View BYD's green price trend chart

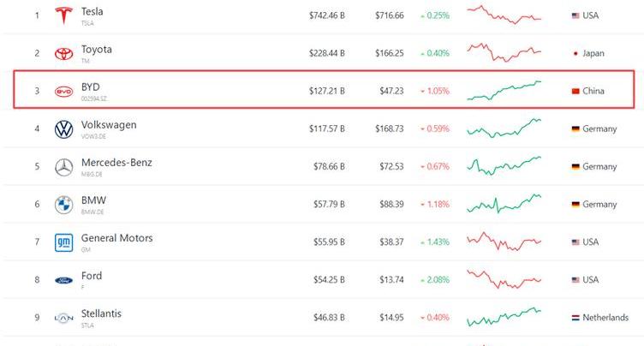click(x=504, y=91)
